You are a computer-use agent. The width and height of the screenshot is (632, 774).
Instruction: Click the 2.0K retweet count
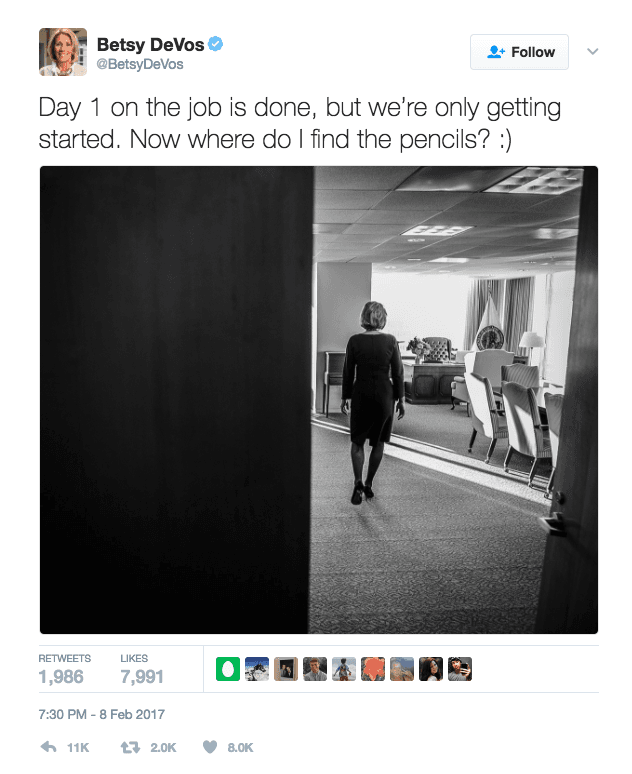[x=163, y=748]
